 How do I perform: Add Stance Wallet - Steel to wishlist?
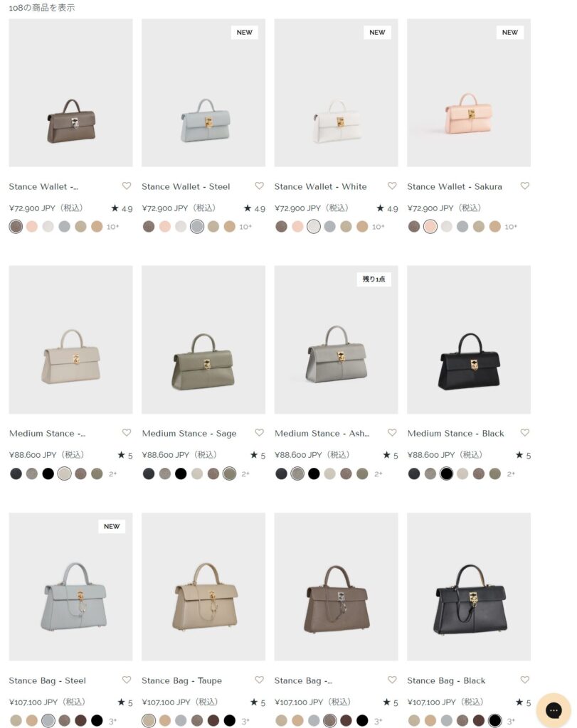259,186
